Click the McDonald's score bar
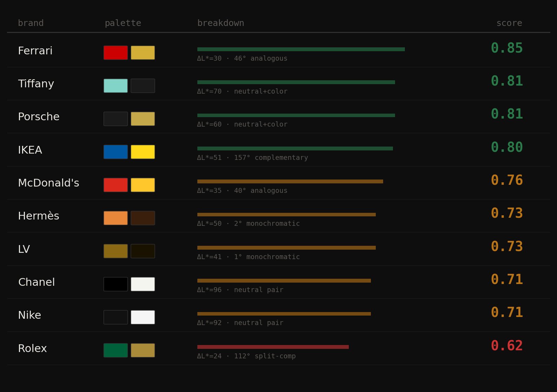Screen dimensions: 557x392 click(x=290, y=182)
